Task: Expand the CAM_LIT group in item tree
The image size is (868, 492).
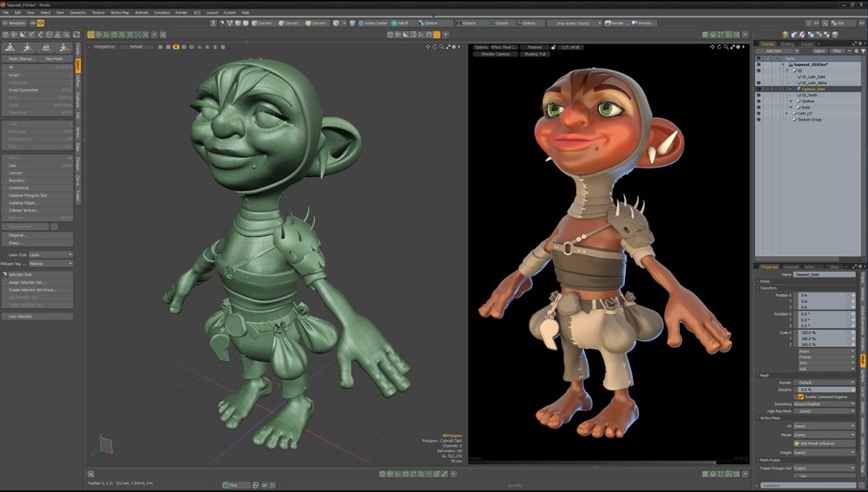Action: pyautogui.click(x=786, y=114)
